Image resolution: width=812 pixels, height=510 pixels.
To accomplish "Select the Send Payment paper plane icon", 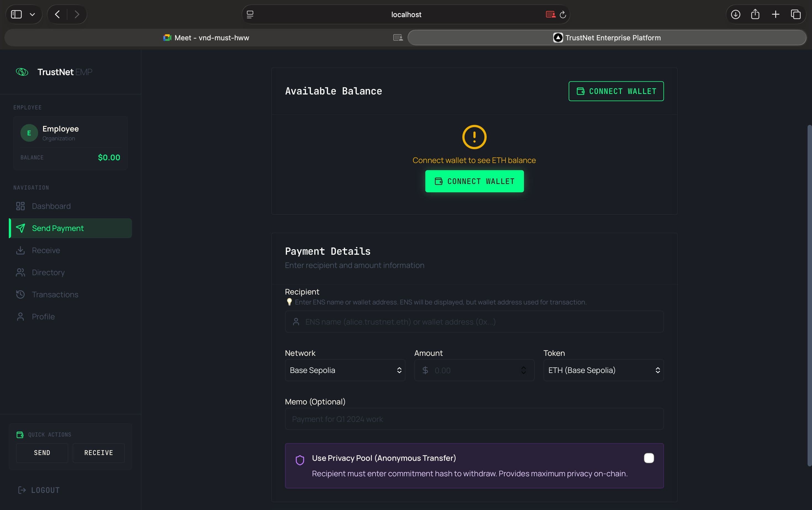I will coord(20,228).
